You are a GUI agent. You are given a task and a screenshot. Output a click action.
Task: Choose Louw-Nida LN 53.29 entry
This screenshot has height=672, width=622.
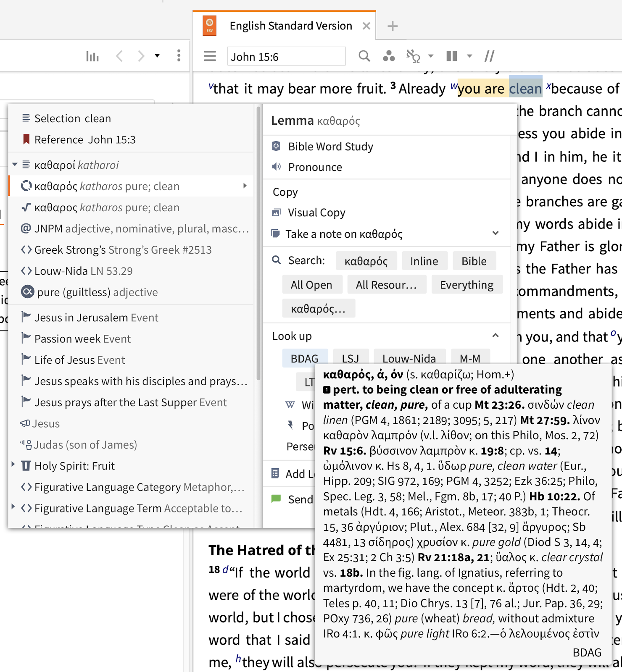click(131, 271)
